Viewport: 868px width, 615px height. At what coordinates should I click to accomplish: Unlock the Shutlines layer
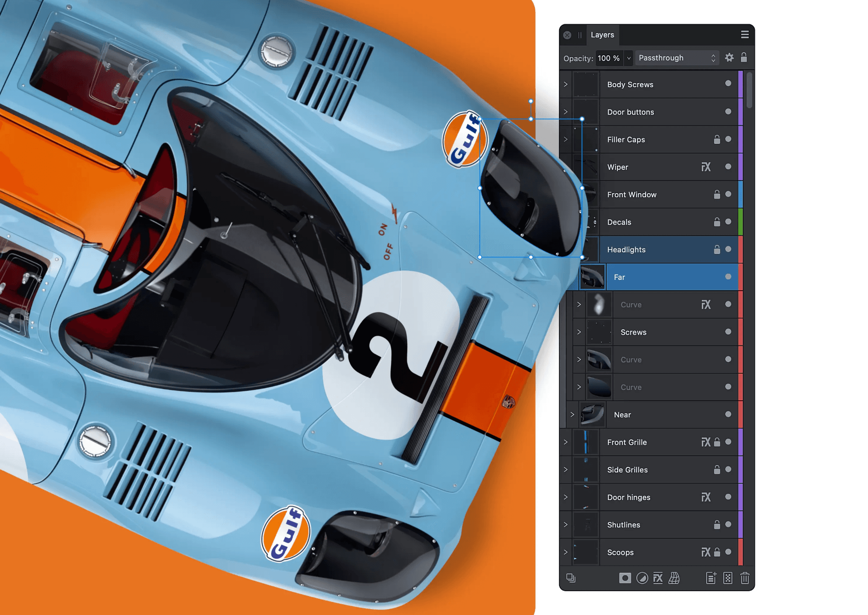click(x=717, y=524)
